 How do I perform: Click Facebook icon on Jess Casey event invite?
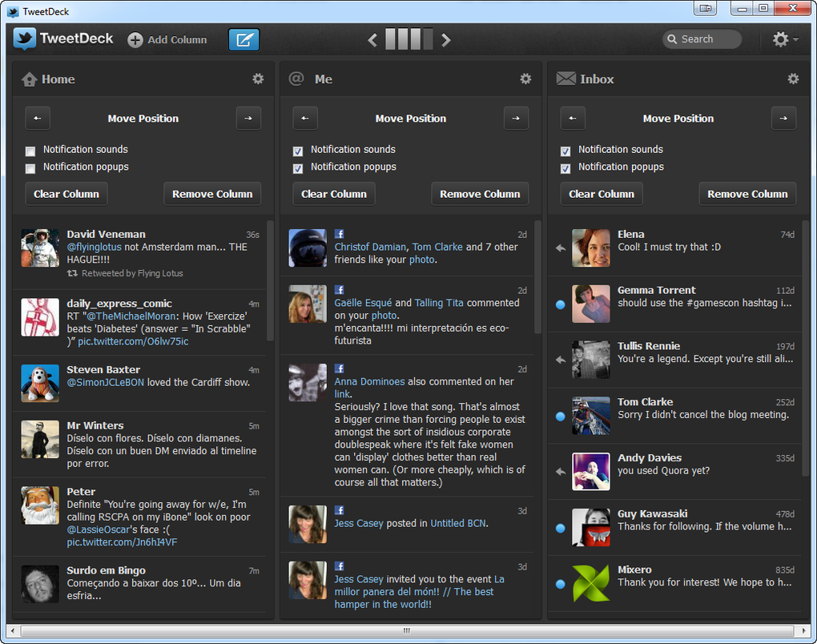(339, 566)
